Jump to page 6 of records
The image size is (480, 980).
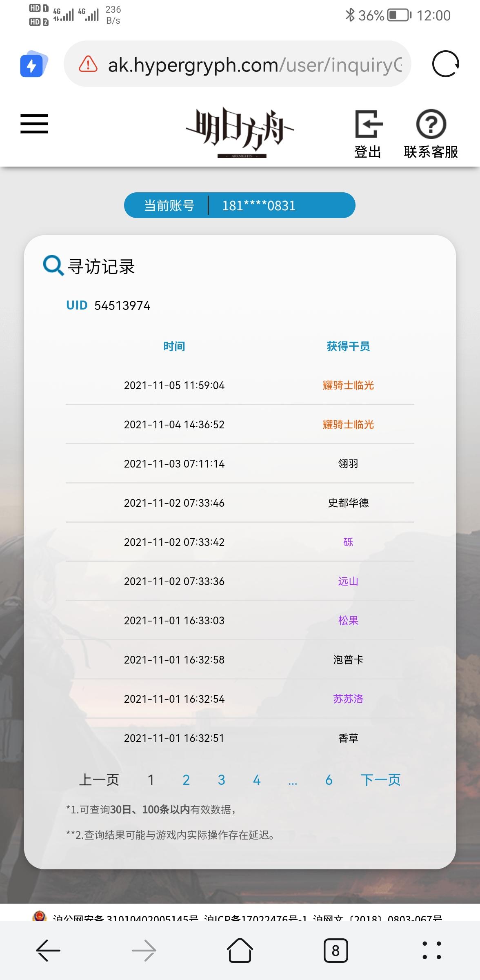[x=329, y=780]
